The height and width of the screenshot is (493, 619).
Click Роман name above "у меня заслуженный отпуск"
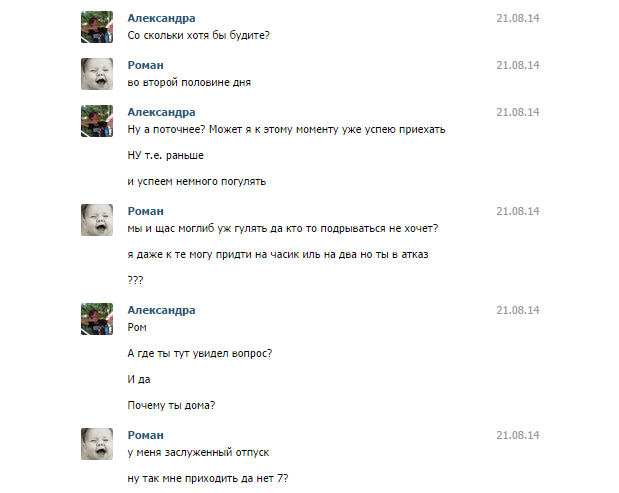[x=146, y=436]
